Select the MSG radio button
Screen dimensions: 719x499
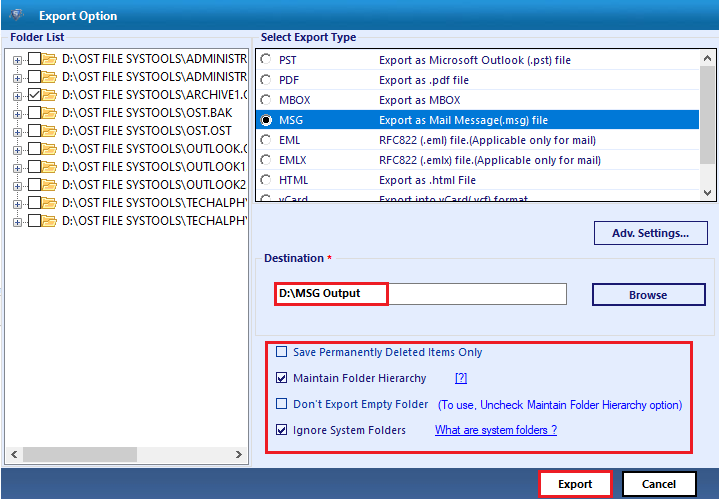click(265, 120)
